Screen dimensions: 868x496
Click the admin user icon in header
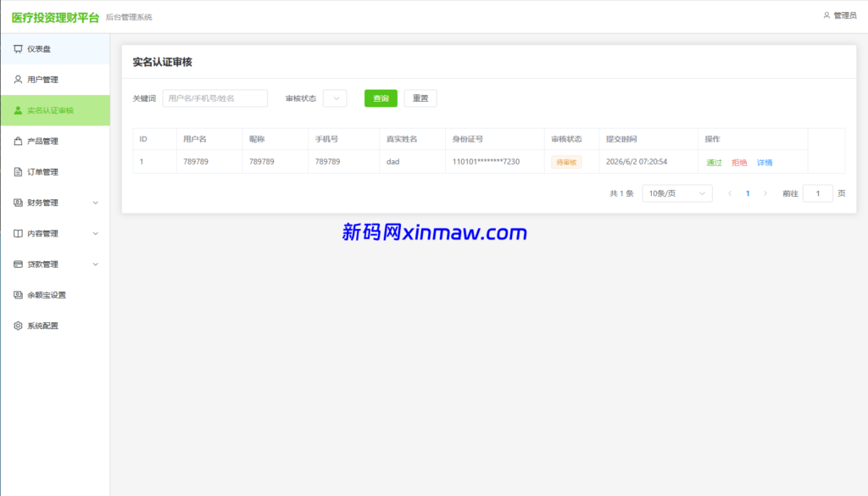click(826, 15)
